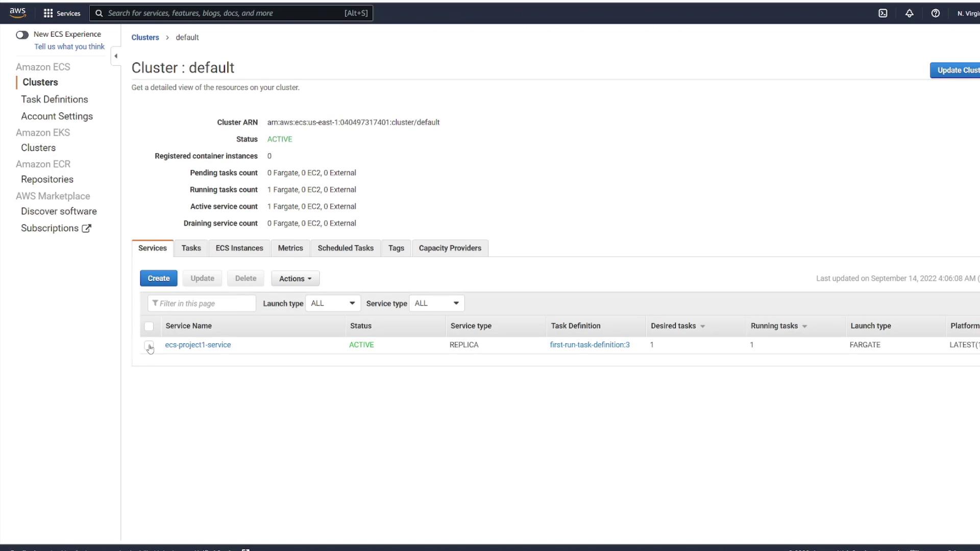Click the help question mark icon
Screen dimensions: 980x551
pyautogui.click(x=935, y=13)
